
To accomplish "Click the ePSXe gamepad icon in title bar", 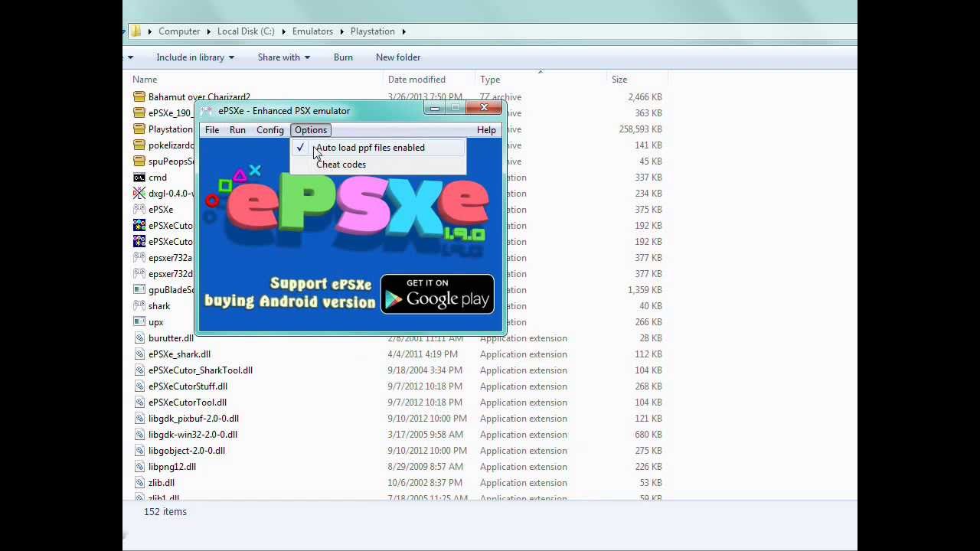I will [x=207, y=111].
